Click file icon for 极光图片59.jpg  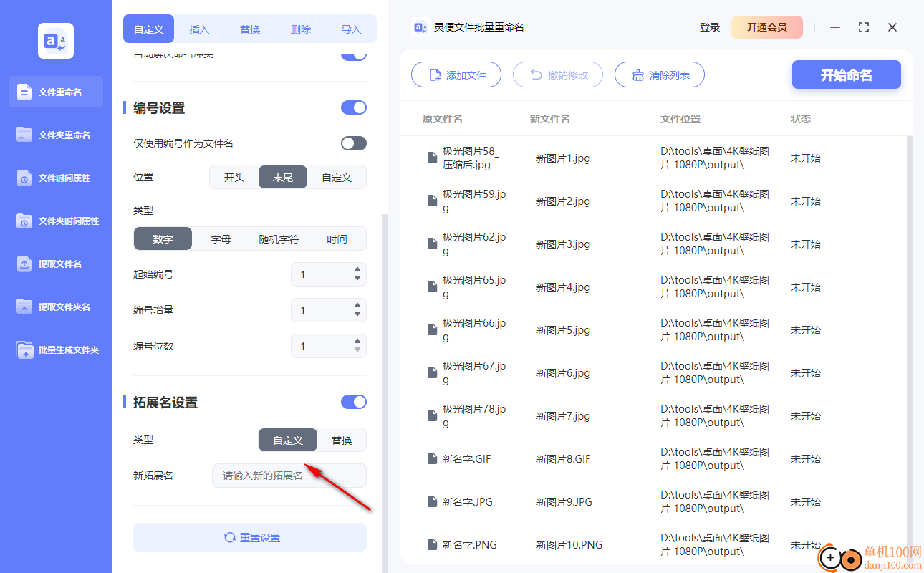pos(432,201)
